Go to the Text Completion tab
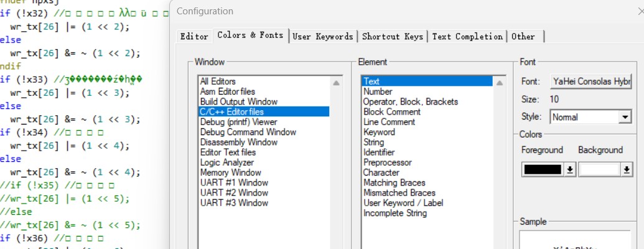 [467, 37]
